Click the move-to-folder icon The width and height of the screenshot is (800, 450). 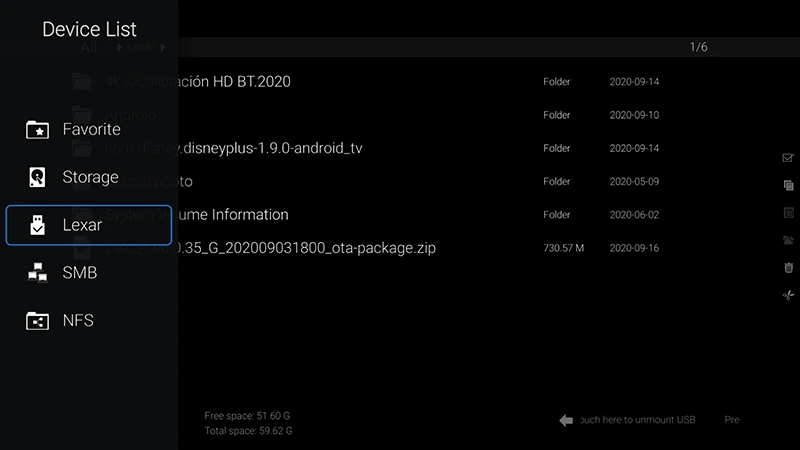click(x=788, y=240)
